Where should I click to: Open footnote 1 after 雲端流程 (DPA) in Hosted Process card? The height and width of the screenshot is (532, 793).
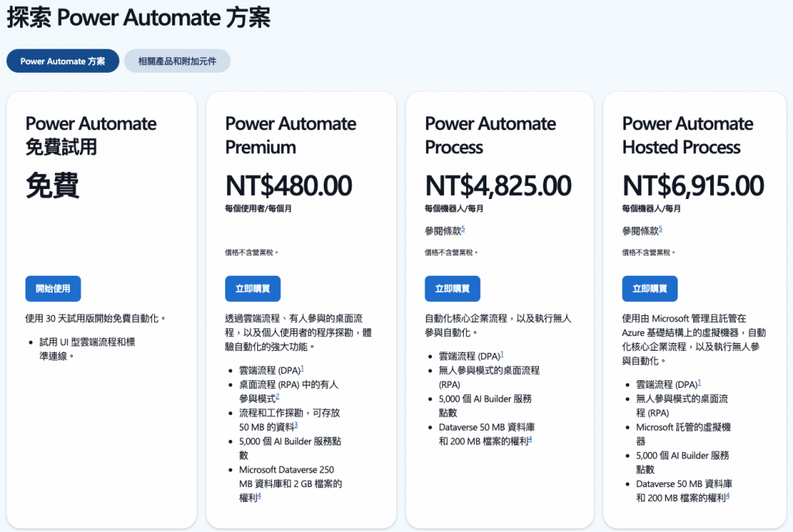(x=699, y=383)
